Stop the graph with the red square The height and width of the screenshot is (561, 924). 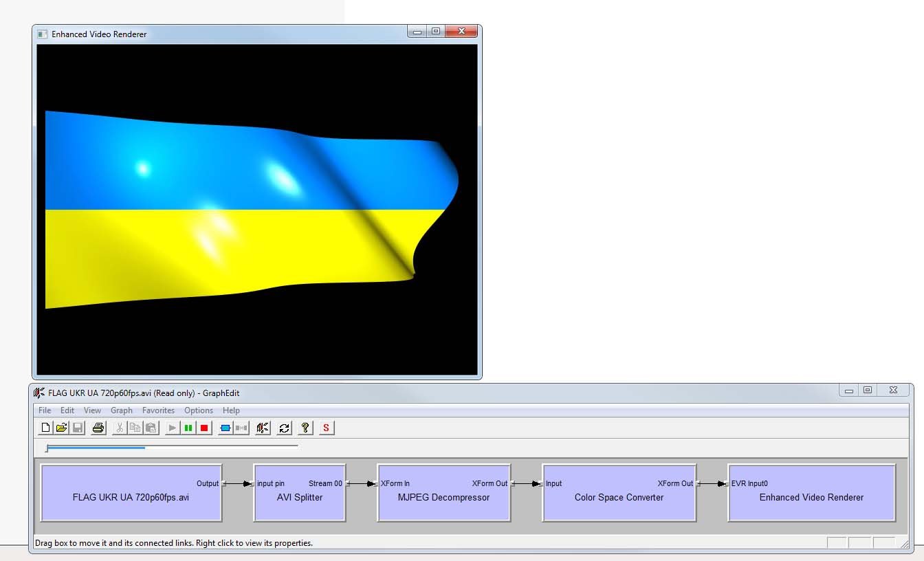coord(204,428)
